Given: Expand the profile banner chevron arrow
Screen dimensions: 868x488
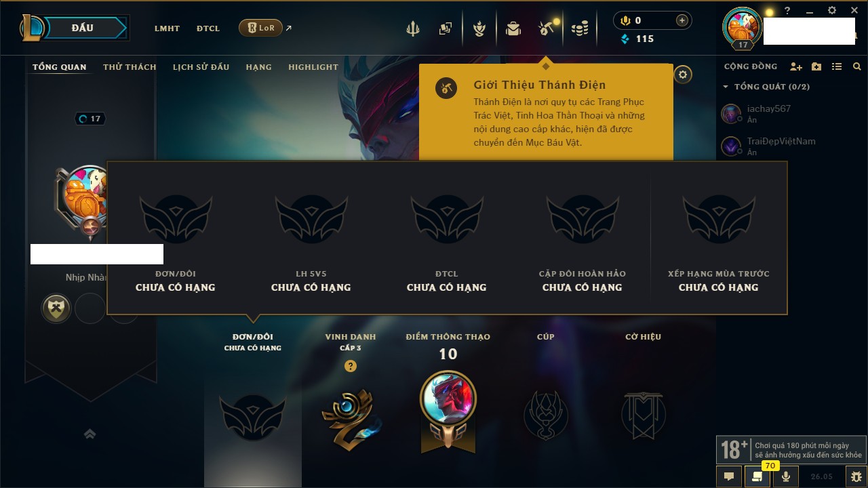Looking at the screenshot, I should 90,434.
